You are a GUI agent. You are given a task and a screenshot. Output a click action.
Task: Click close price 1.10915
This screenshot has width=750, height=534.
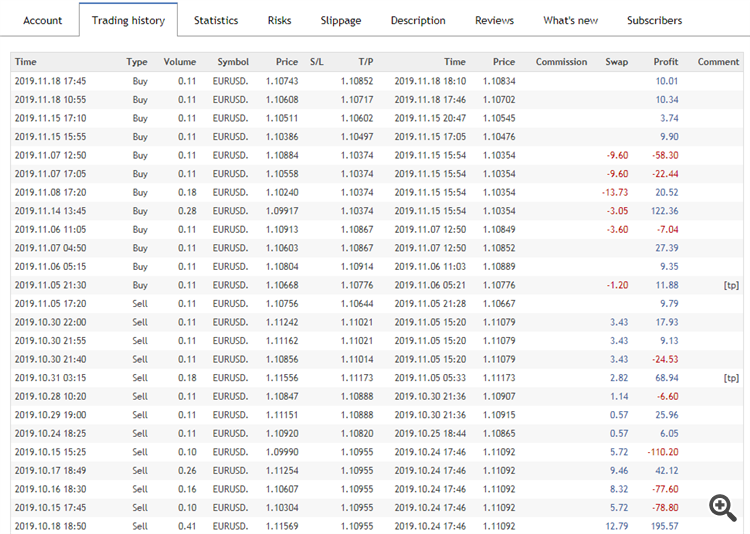(x=499, y=415)
